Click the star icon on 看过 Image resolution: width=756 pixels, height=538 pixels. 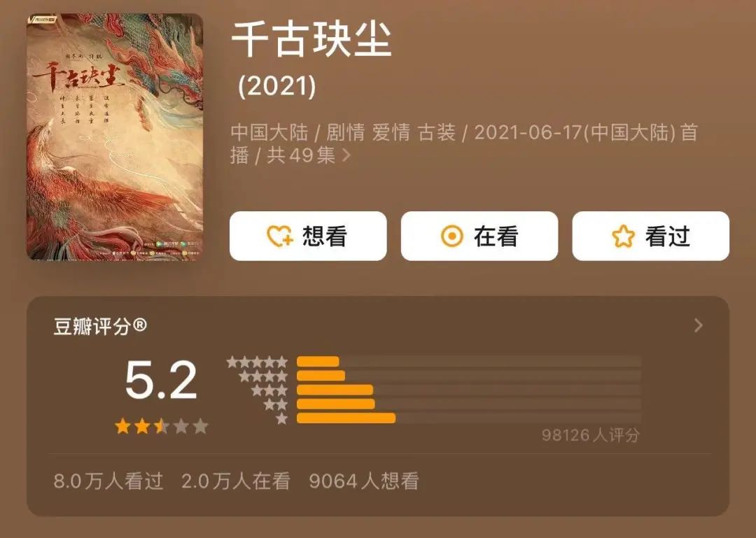pyautogui.click(x=623, y=236)
